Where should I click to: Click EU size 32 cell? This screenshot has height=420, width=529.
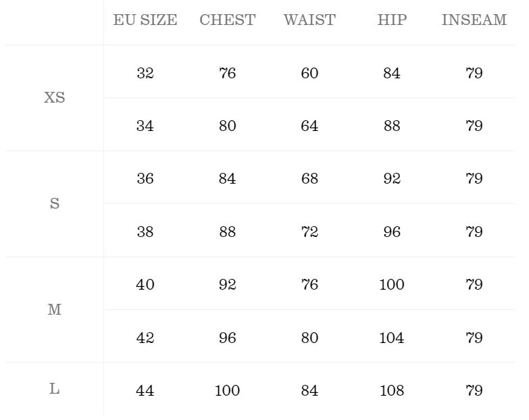pos(145,73)
